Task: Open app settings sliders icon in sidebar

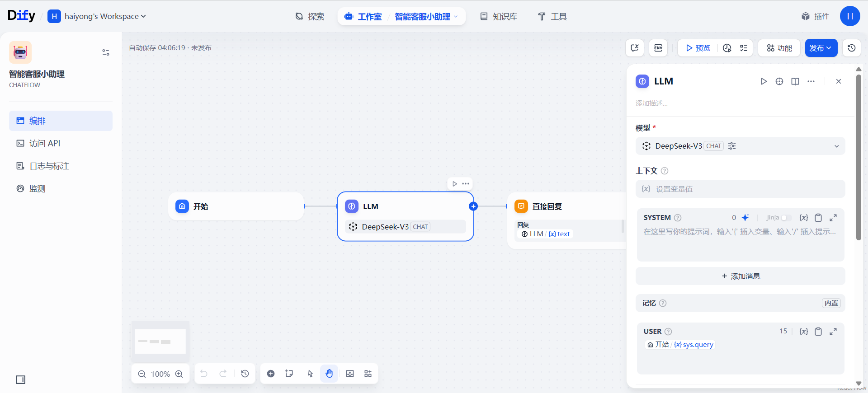Action: (106, 52)
